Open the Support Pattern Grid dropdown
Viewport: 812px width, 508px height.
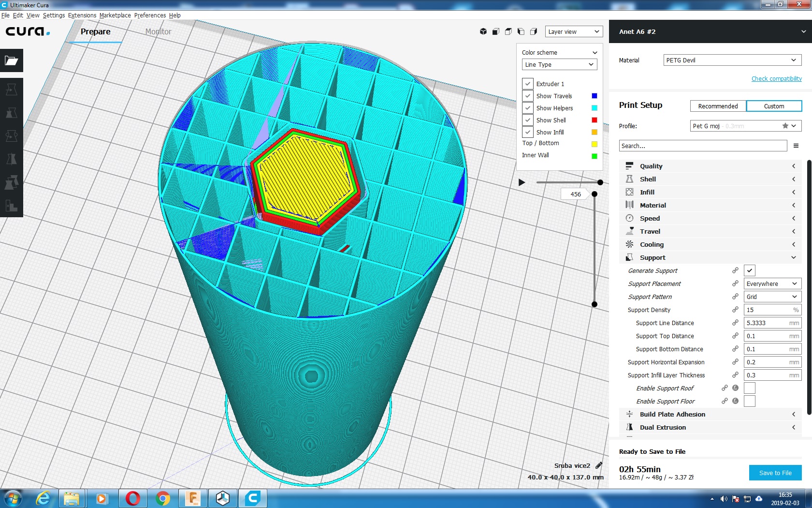[x=772, y=297]
